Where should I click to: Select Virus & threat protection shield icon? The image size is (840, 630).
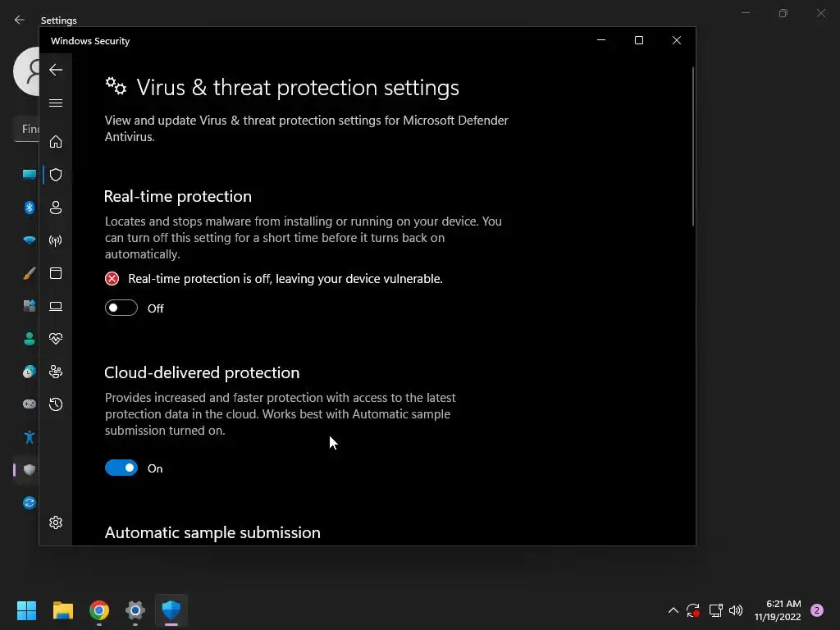[x=56, y=175]
